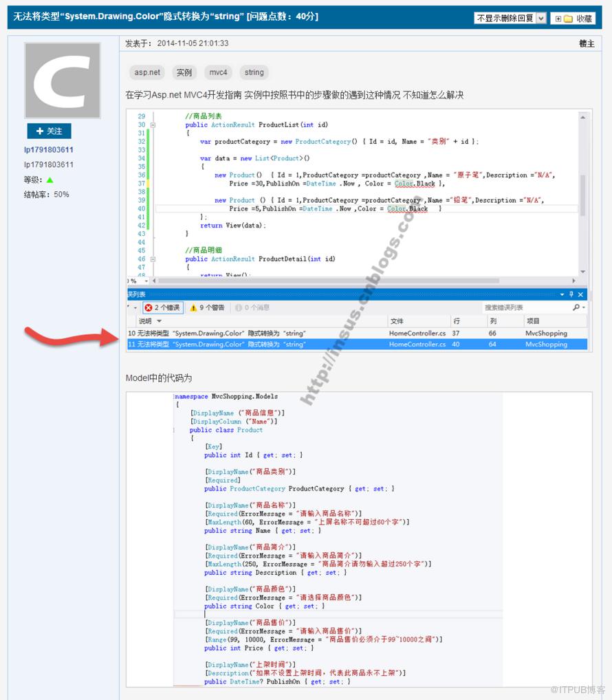
Task: Click the code editor horizontal scrollbar
Action: pos(328,281)
